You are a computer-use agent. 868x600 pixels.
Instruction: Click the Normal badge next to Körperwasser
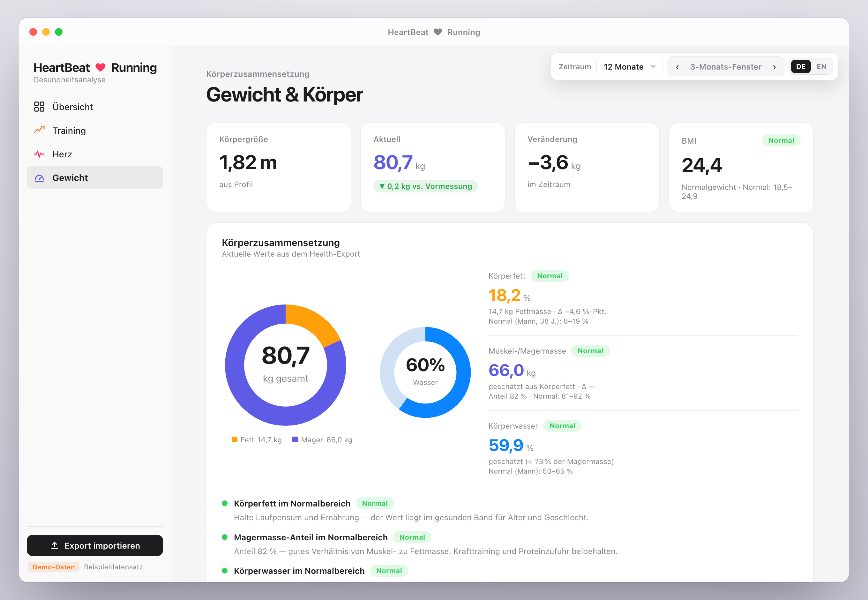point(562,425)
